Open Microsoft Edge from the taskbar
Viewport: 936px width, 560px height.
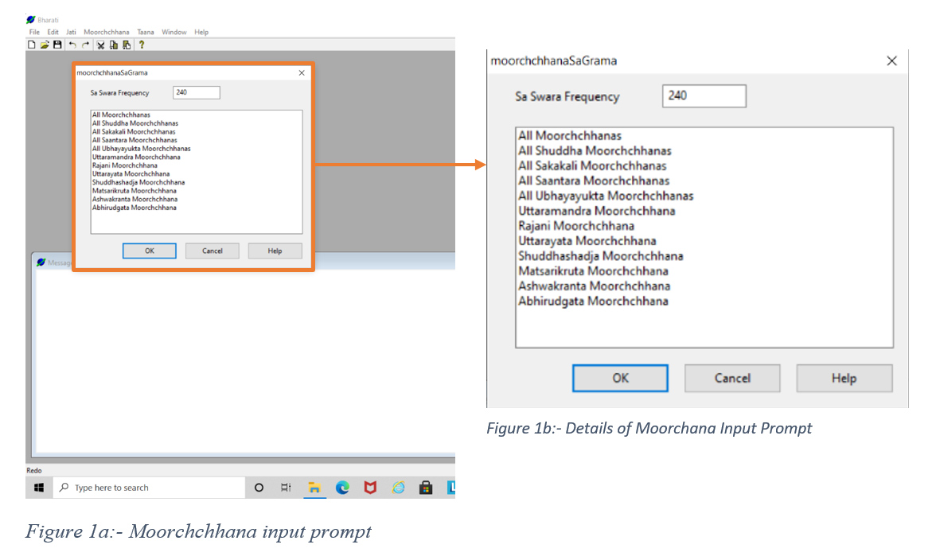pyautogui.click(x=342, y=488)
